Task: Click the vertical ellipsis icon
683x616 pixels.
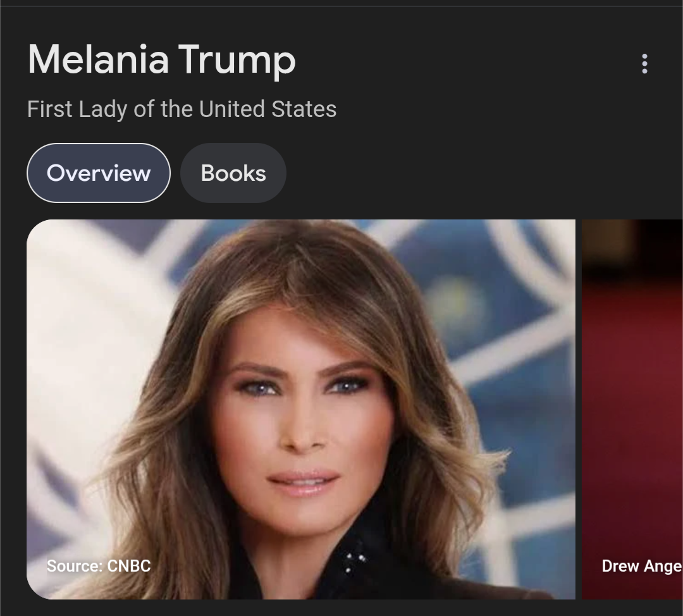Action: click(x=644, y=64)
